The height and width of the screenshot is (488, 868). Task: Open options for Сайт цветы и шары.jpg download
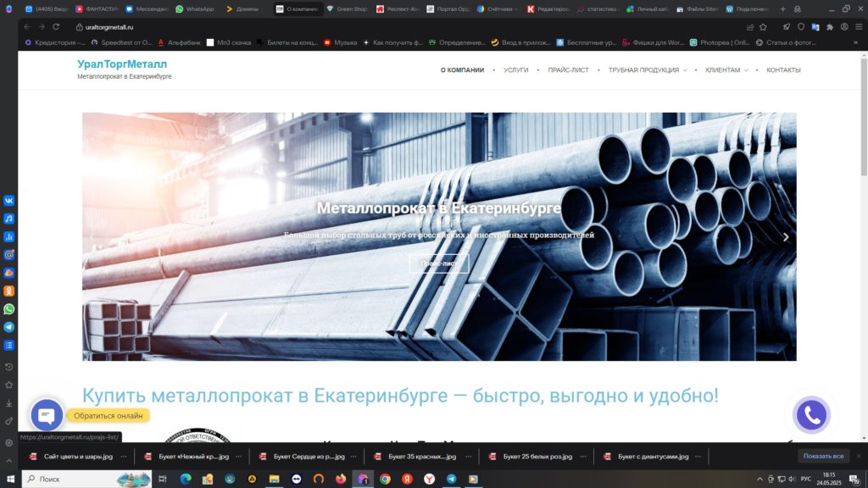124,457
